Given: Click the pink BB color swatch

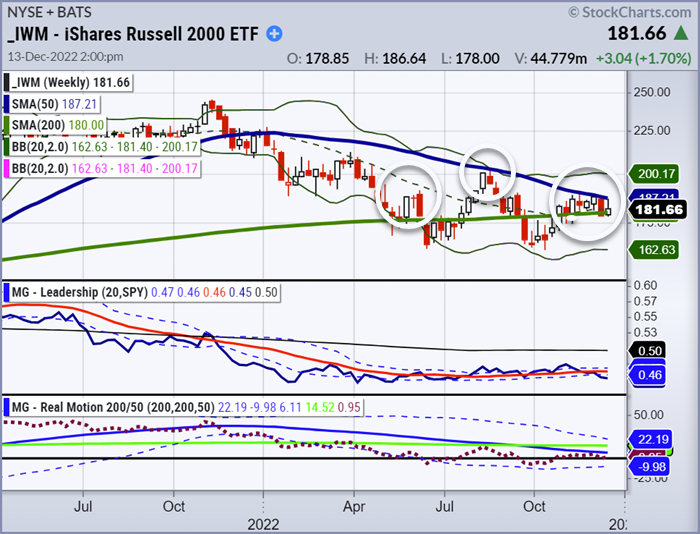Looking at the screenshot, I should click(x=6, y=168).
